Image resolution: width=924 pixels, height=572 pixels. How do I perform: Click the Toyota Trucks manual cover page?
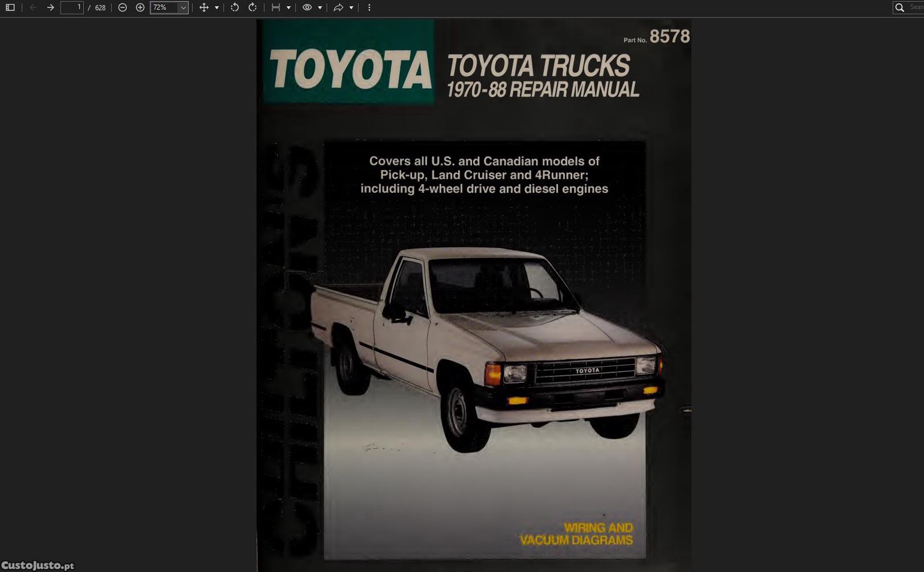point(473,295)
